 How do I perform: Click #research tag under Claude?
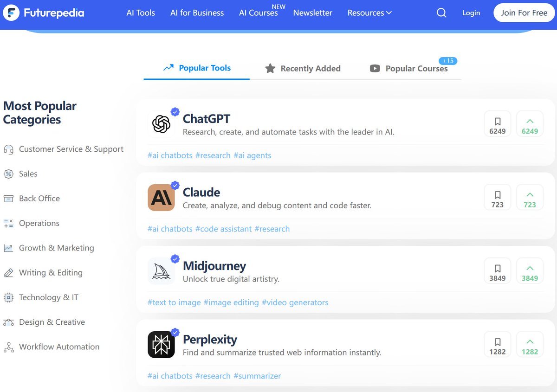pos(272,229)
